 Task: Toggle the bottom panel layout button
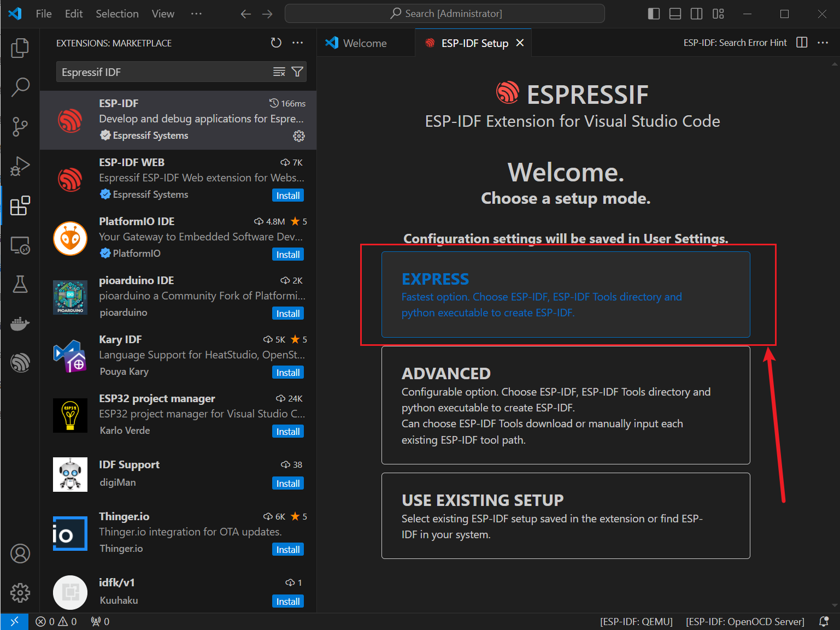(675, 14)
